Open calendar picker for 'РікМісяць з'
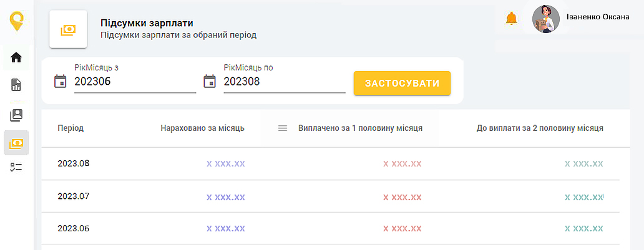Screen dimensions: 644x250 (61, 81)
